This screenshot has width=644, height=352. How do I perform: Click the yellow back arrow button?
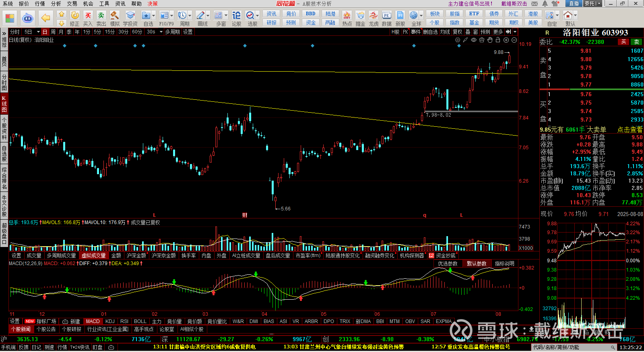point(46,18)
